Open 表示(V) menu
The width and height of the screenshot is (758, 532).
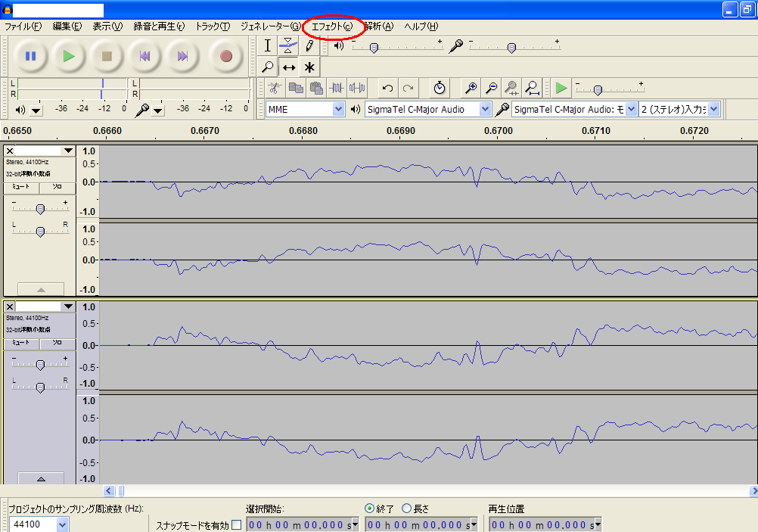pyautogui.click(x=107, y=26)
